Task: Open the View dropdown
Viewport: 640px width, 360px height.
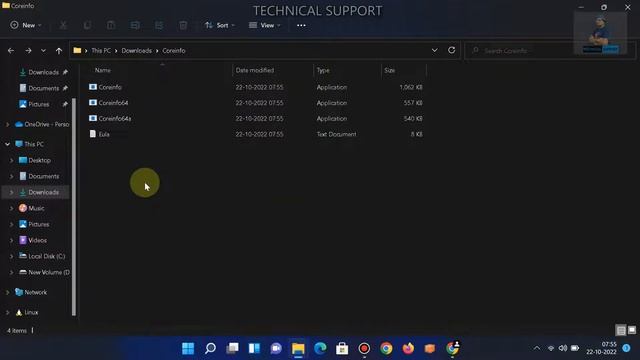Action: pyautogui.click(x=264, y=25)
